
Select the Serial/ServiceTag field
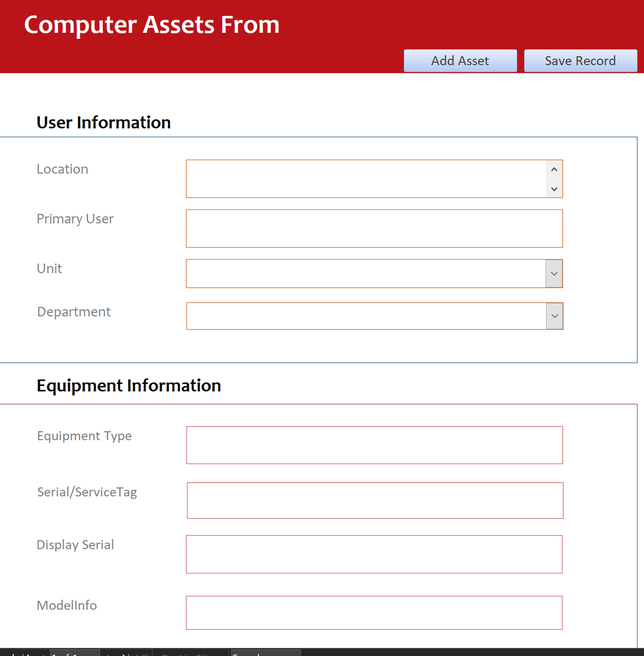(374, 500)
